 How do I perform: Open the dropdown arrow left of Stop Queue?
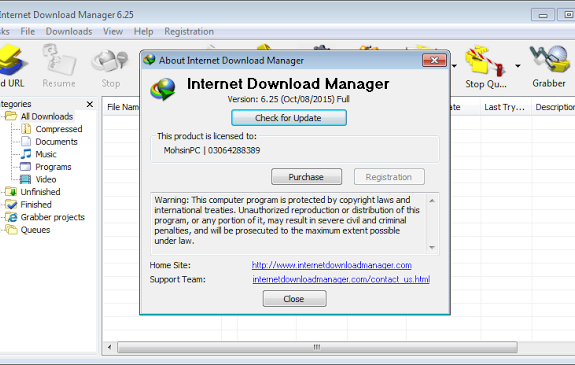[454, 66]
